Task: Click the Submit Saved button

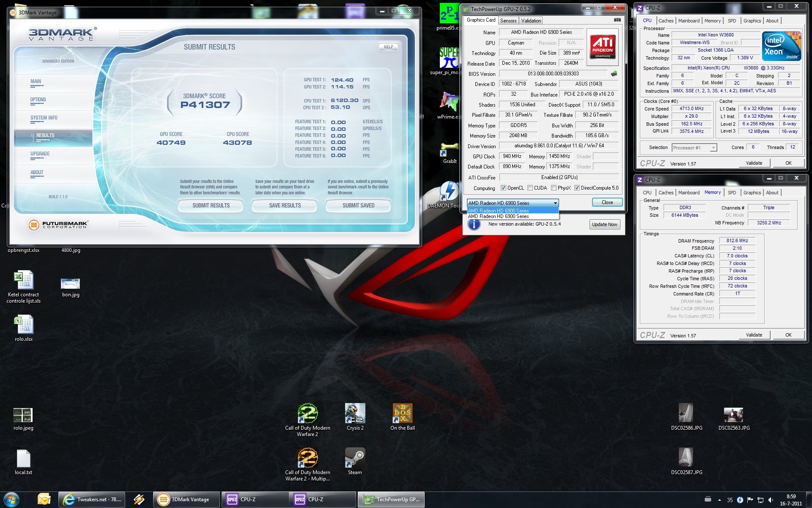Action: pos(358,206)
